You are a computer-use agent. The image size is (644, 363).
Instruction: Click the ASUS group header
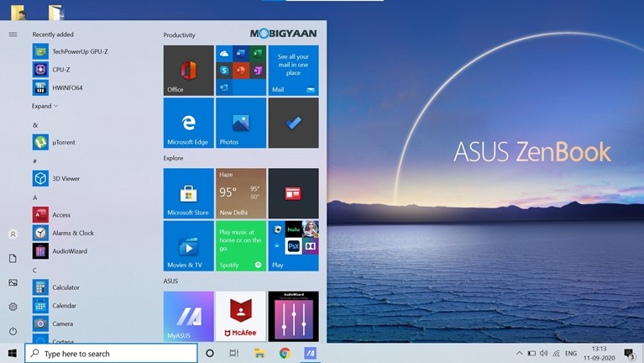(x=170, y=281)
